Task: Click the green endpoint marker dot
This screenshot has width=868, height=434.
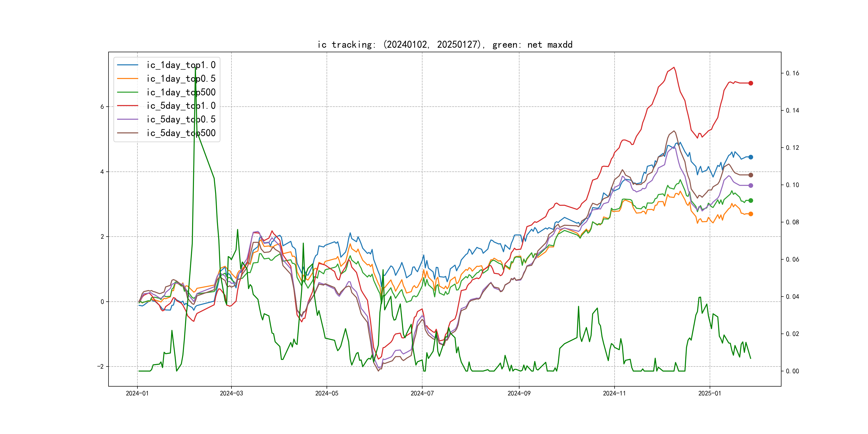Action: 751,200
